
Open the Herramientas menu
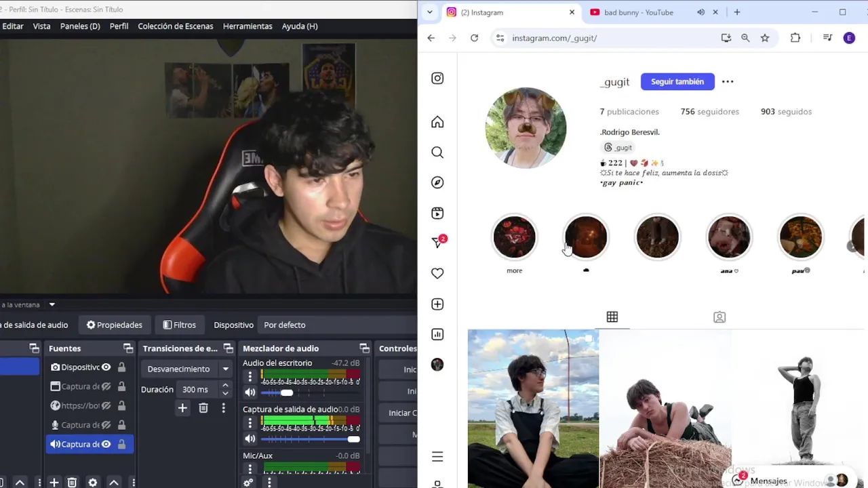[x=248, y=26]
